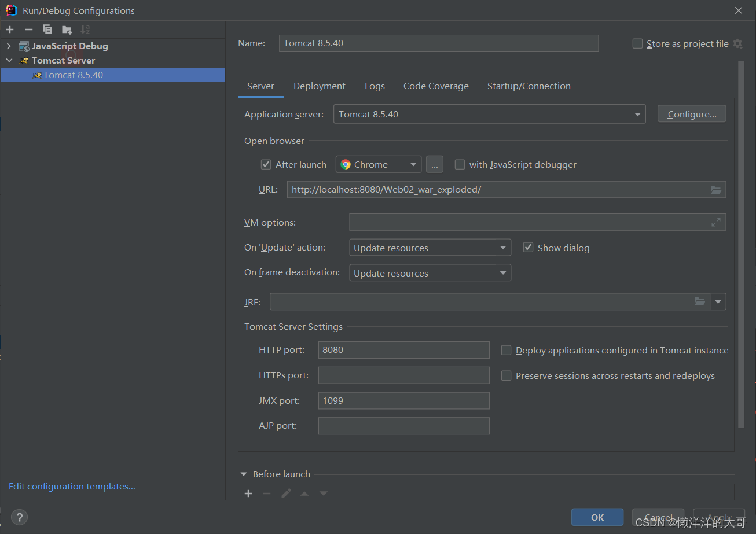Open help with the question mark button
This screenshot has height=534, width=756.
pos(19,517)
